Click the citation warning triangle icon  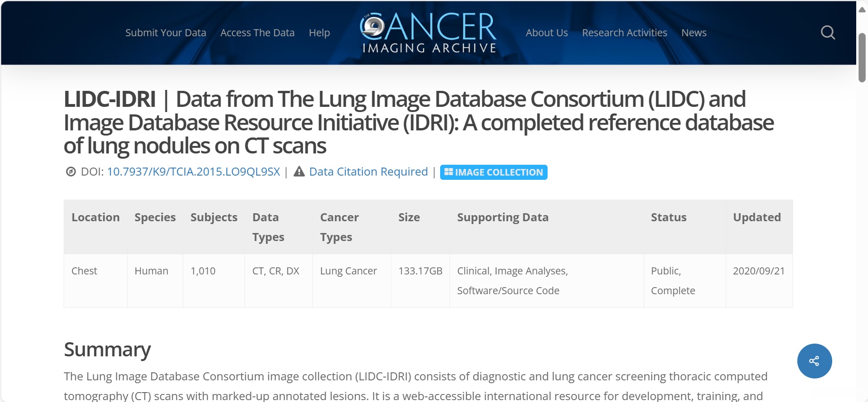pos(299,172)
